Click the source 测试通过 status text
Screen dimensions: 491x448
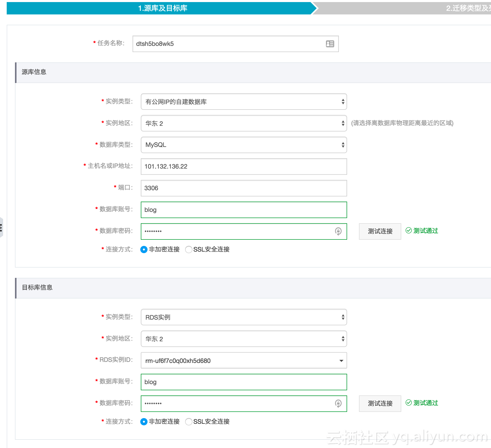point(426,231)
